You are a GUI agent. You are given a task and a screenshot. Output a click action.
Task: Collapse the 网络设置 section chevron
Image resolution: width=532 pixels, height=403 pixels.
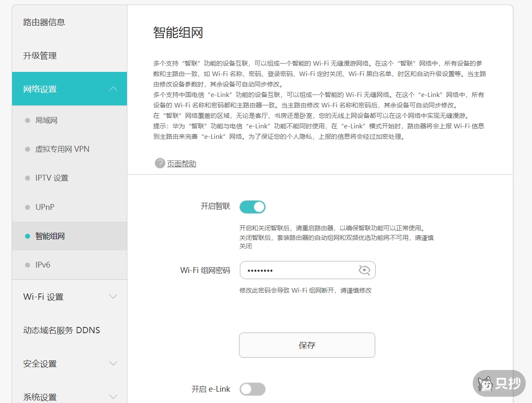coord(113,89)
